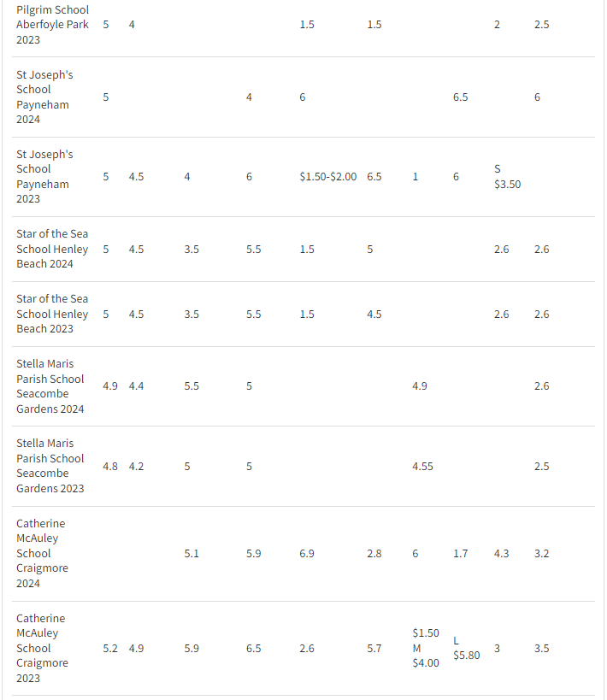The image size is (607, 700).
Task: Select the St Joseph's School Payneham 2024 label
Action: click(x=44, y=97)
